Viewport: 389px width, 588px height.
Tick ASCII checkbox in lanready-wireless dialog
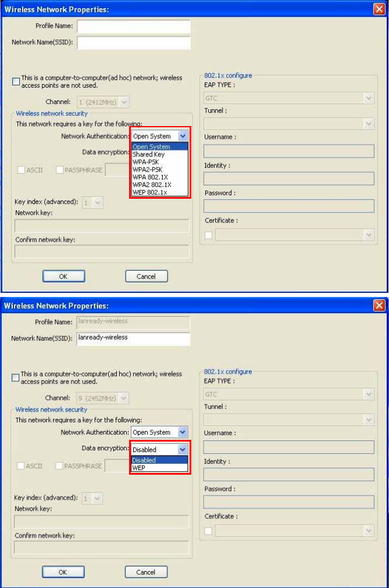point(20,466)
